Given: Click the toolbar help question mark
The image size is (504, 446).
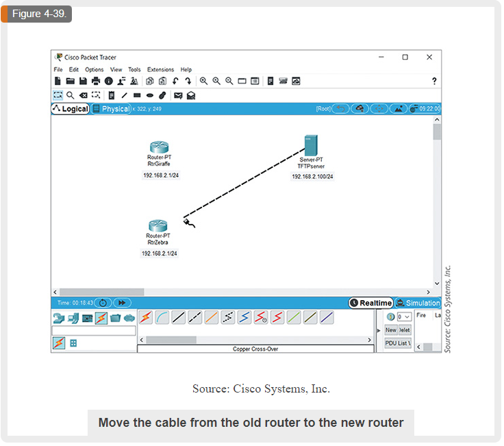Looking at the screenshot, I should (x=434, y=81).
